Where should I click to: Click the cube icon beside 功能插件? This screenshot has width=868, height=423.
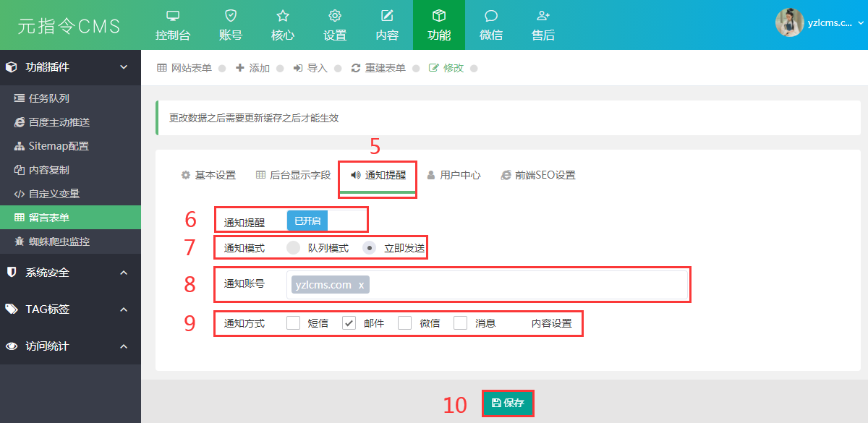click(11, 67)
